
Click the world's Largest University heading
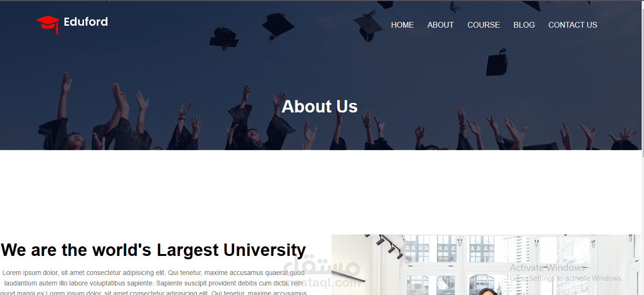click(153, 250)
